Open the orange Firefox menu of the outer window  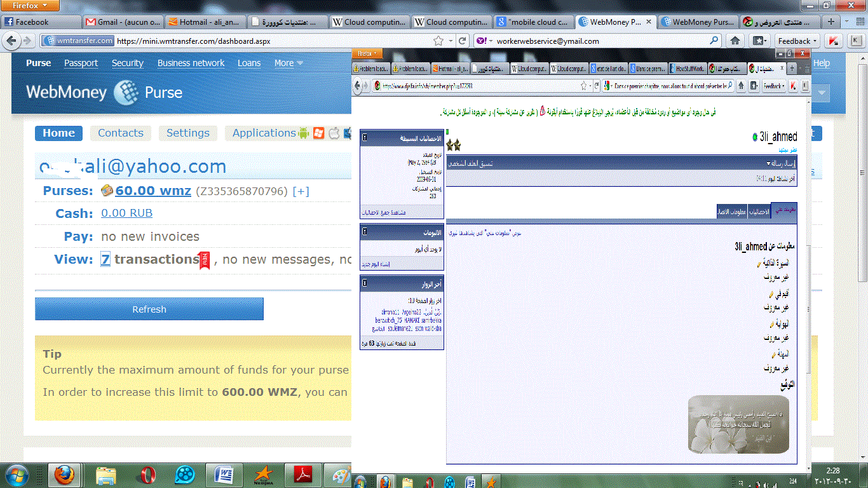tap(30, 6)
